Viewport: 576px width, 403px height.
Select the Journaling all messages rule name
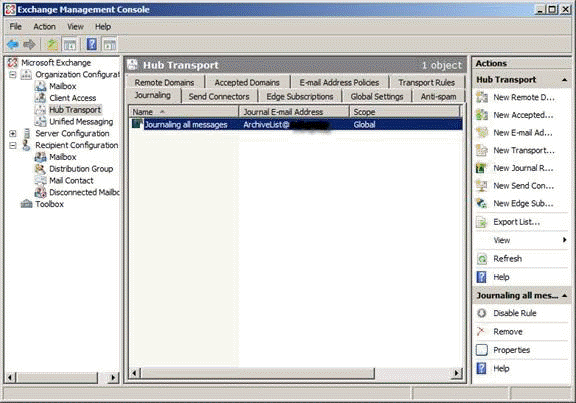pyautogui.click(x=186, y=125)
